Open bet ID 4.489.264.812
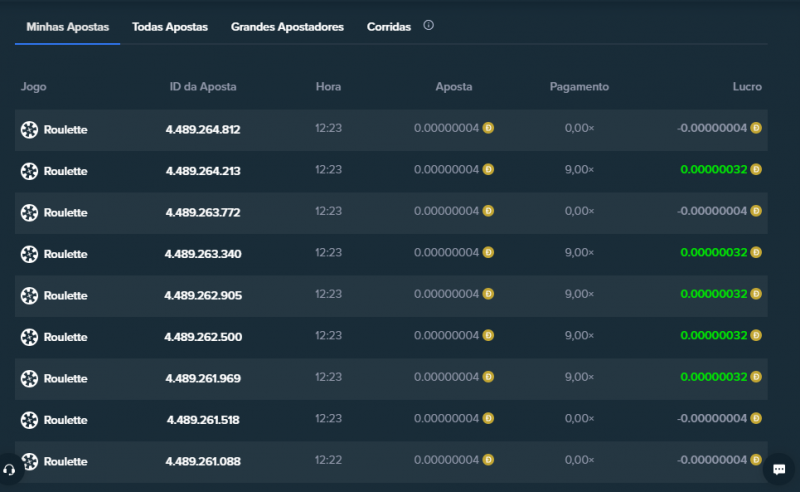The height and width of the screenshot is (492, 800). point(203,130)
